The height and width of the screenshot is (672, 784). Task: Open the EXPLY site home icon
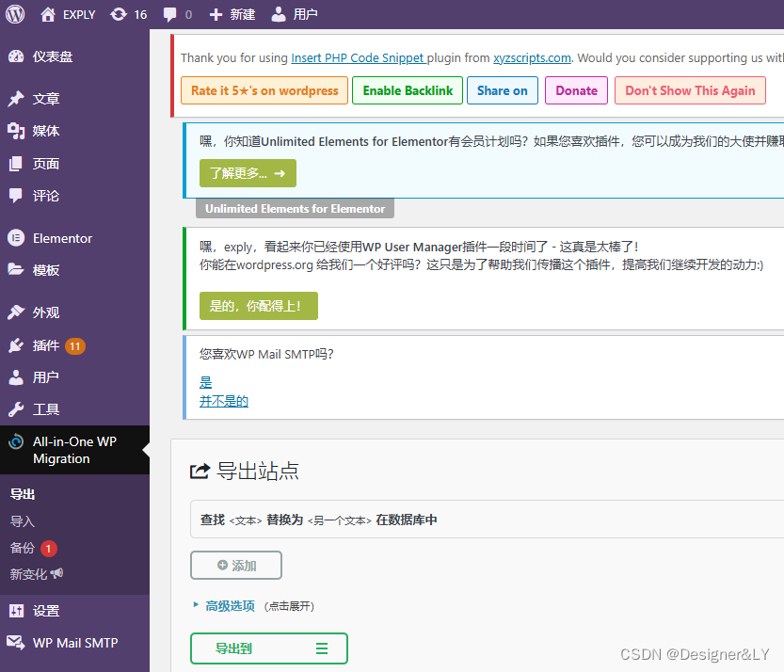tap(49, 14)
